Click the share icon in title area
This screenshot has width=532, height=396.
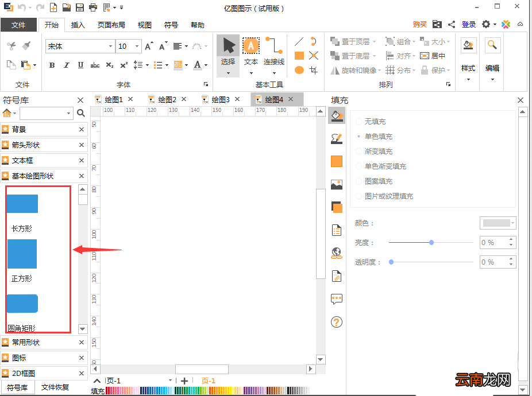pos(452,25)
